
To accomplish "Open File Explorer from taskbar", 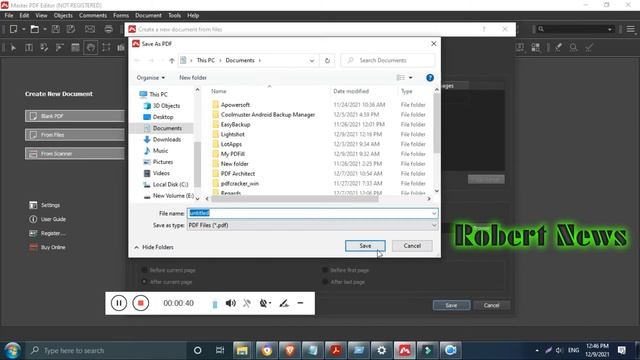I will pyautogui.click(x=242, y=350).
